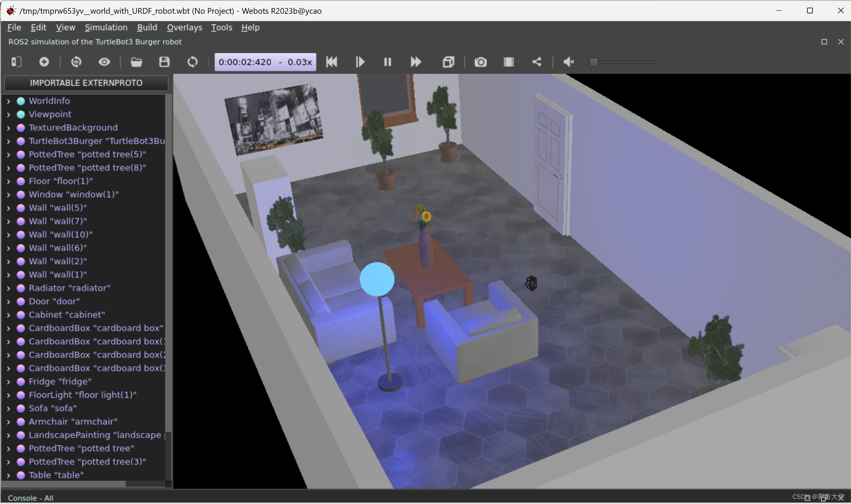This screenshot has width=851, height=504.
Task: Reload the world with circular arrow icon
Action: [x=193, y=62]
